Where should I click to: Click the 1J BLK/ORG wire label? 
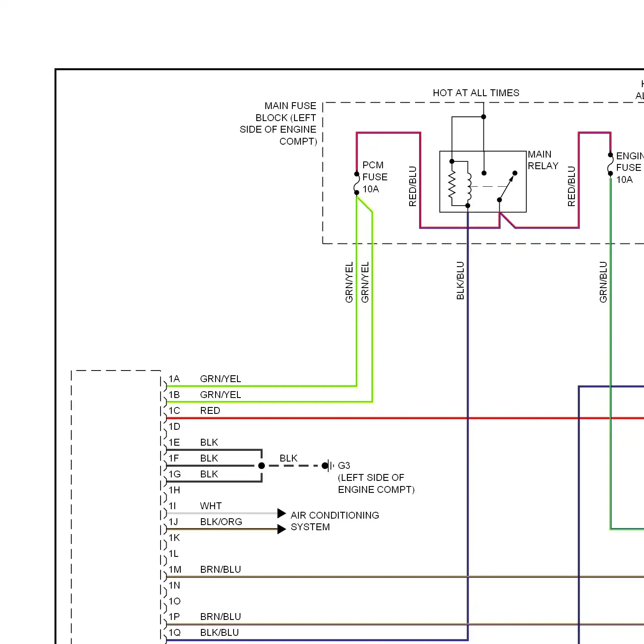(221, 522)
